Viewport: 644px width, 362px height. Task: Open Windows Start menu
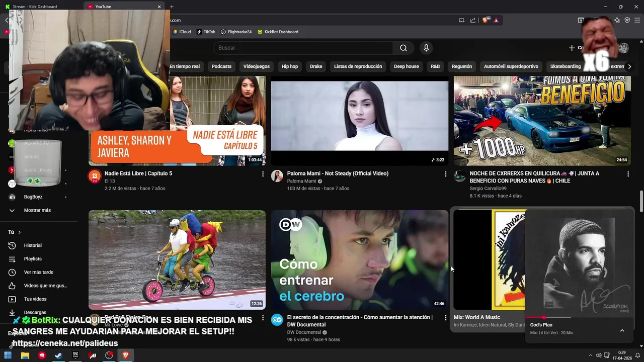[8, 355]
